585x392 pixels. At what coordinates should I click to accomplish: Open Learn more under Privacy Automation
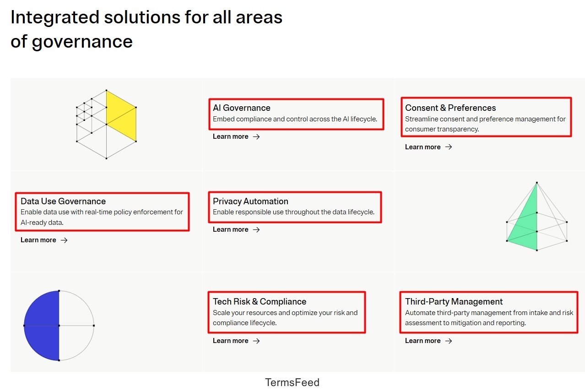point(236,229)
